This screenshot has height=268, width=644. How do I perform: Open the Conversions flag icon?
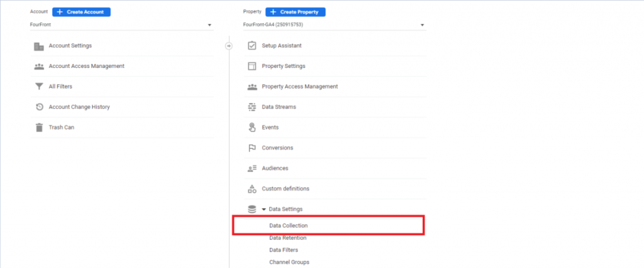(x=252, y=148)
